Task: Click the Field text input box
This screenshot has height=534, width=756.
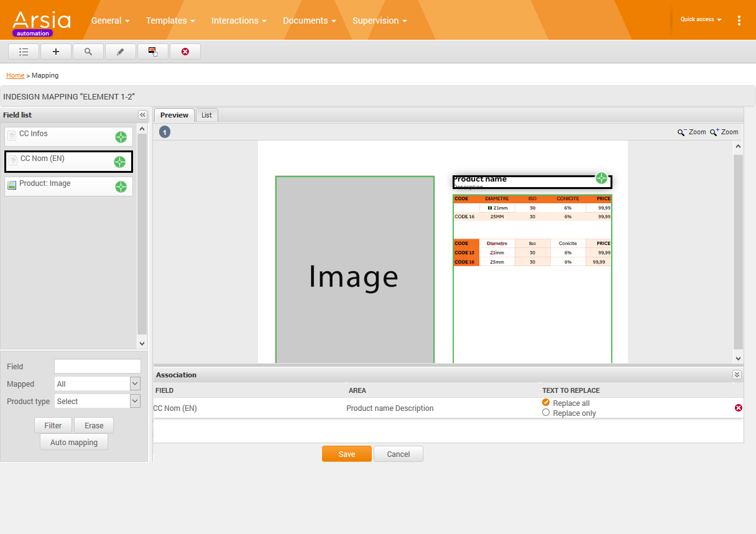Action: click(x=98, y=367)
